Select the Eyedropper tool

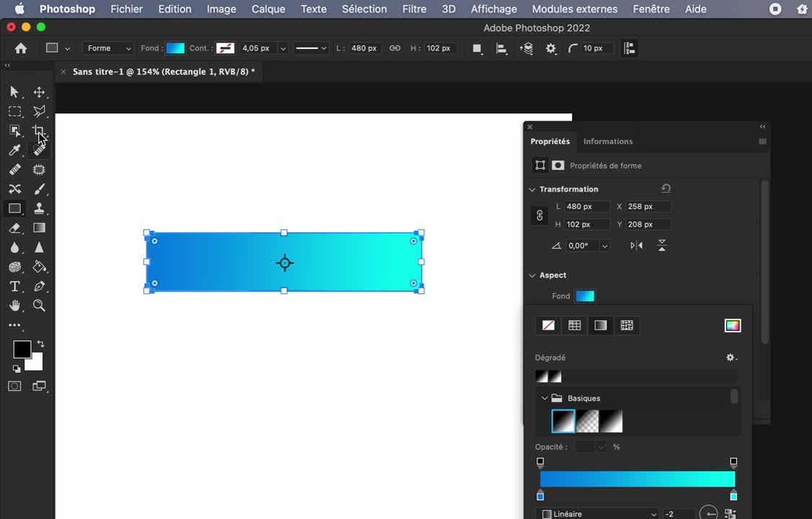coord(14,150)
